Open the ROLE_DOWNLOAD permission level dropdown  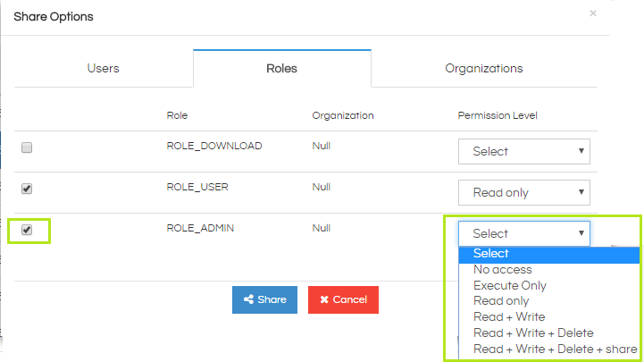click(x=524, y=151)
